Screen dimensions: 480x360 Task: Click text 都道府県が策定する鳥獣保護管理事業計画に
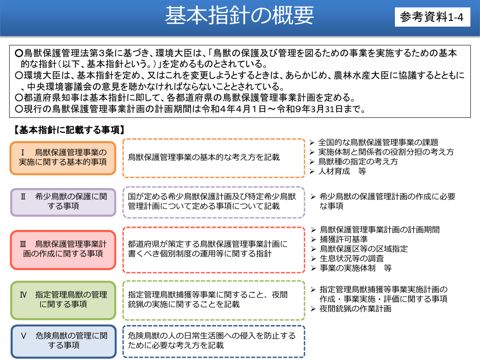click(x=207, y=244)
